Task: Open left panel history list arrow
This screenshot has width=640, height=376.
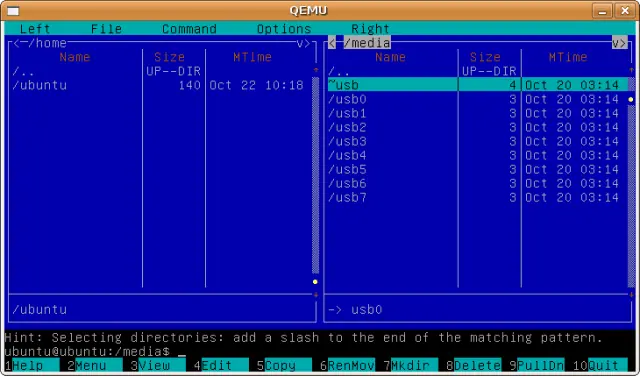Action: 304,43
